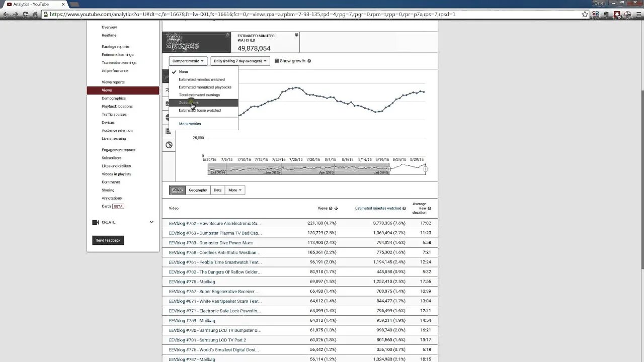Viewport: 644px width, 362px height.
Task: Toggle the Show growth checkbox
Action: [x=276, y=61]
